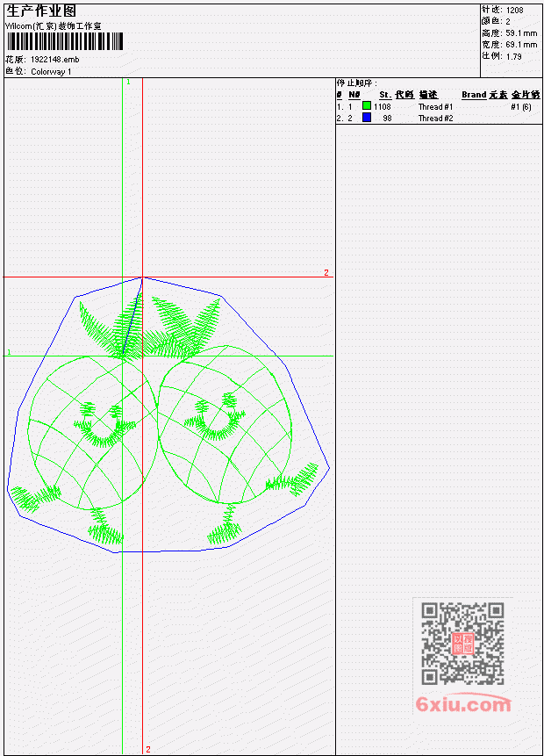
Task: Click the file name 1922148.emb
Action: pyautogui.click(x=55, y=60)
